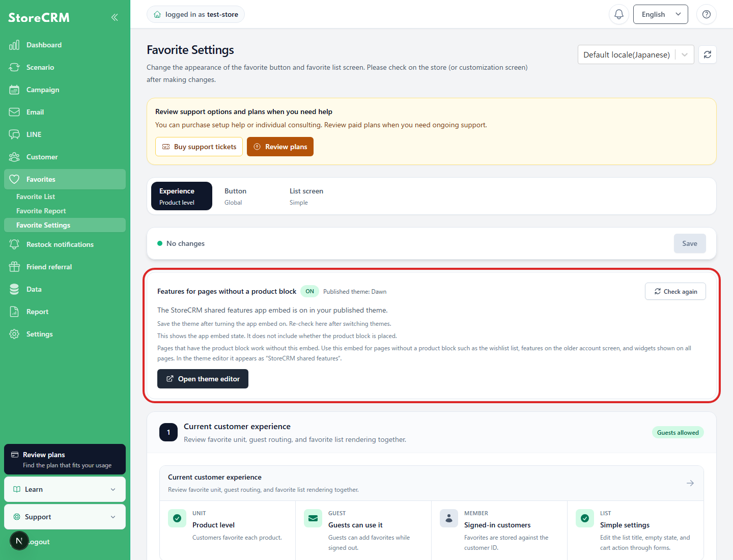
Task: Click the Settings gear icon in the sidebar
Action: pyautogui.click(x=14, y=334)
